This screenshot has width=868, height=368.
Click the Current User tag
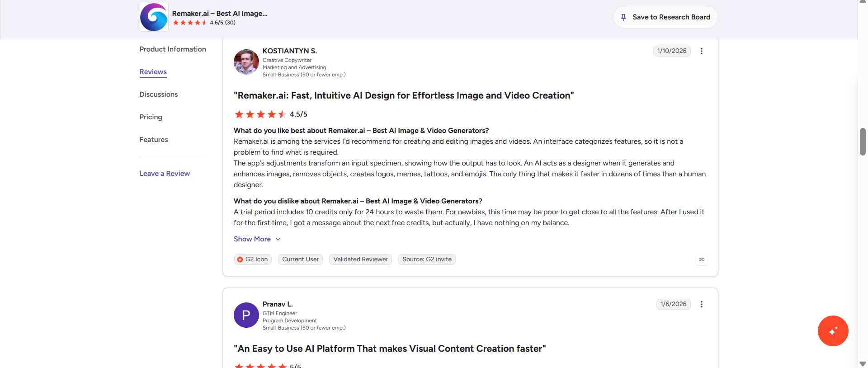point(301,259)
